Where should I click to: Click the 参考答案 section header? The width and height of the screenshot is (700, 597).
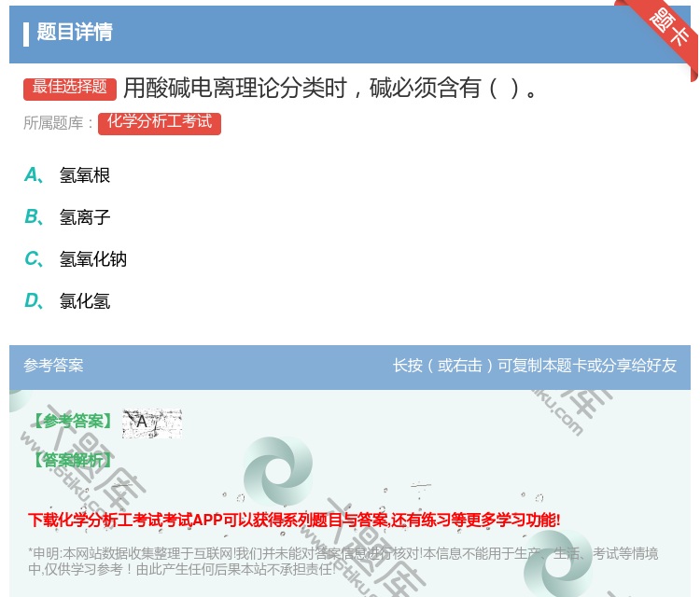point(53,366)
